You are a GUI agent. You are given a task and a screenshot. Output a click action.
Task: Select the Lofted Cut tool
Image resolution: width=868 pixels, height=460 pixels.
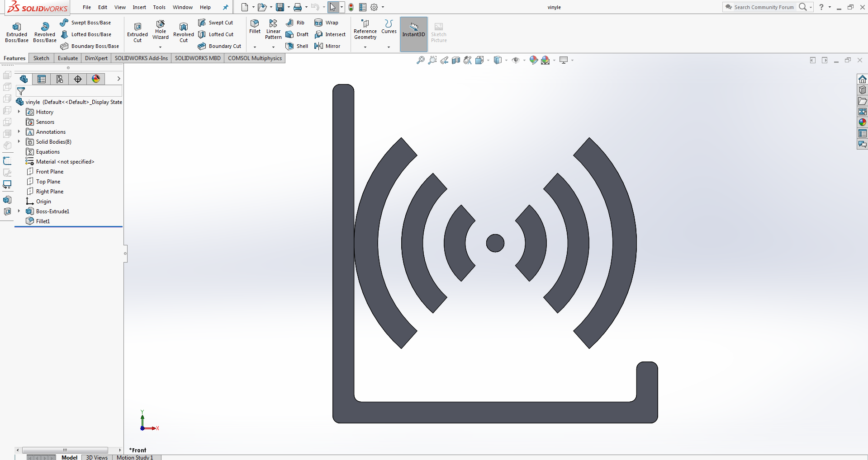click(216, 34)
